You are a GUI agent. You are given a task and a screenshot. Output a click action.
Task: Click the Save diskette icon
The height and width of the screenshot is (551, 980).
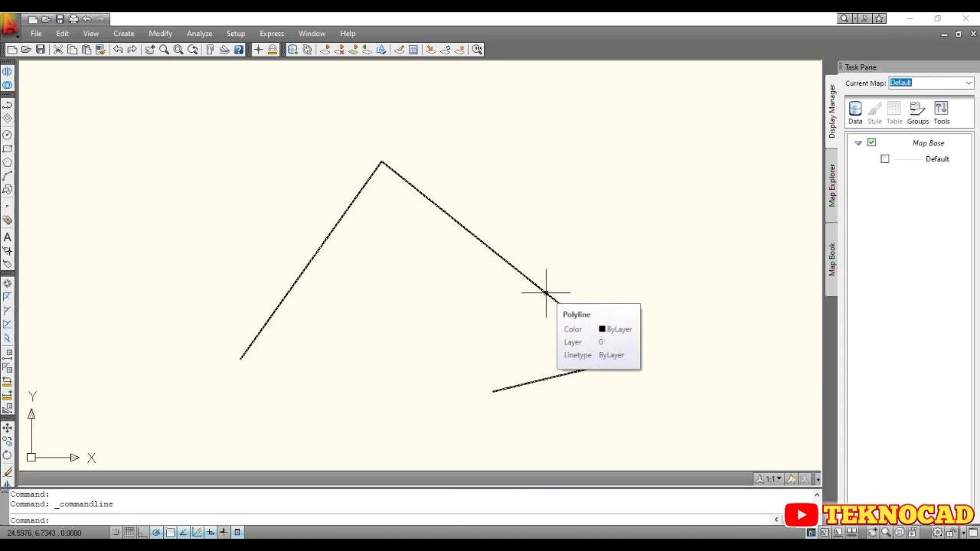tap(41, 50)
